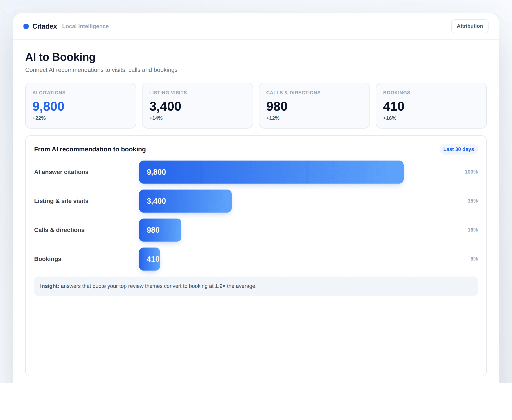Click the AI to Booking page heading

(60, 57)
